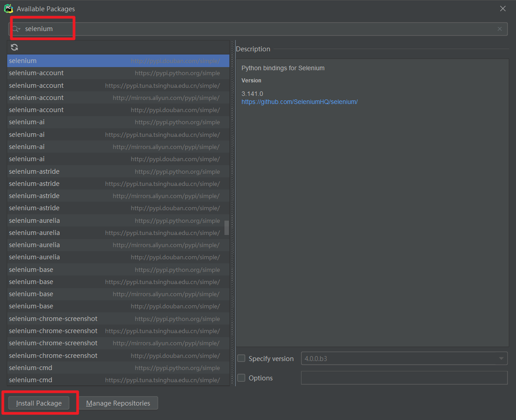The width and height of the screenshot is (516, 420).
Task: Close the Available Packages dialog
Action: coord(502,9)
